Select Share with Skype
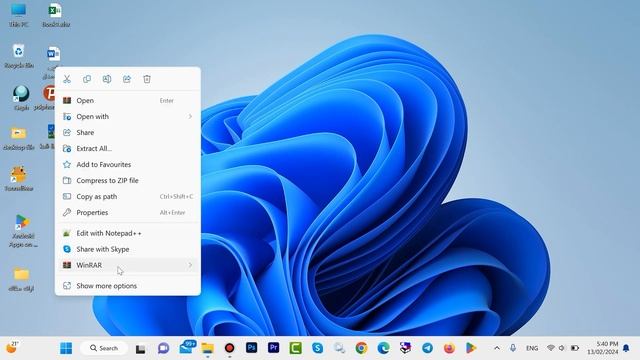The height and width of the screenshot is (360, 640). pos(128,249)
